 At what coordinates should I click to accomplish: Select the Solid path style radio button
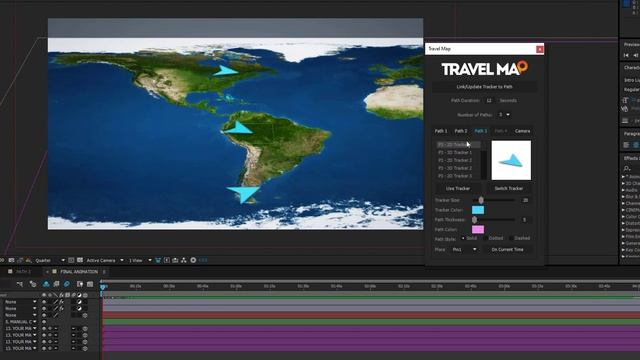[x=463, y=238]
